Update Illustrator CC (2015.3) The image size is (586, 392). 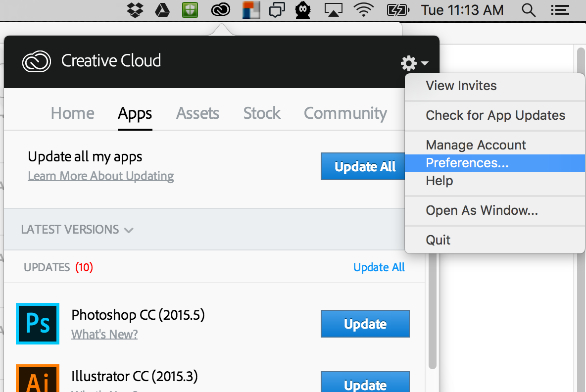pyautogui.click(x=365, y=382)
